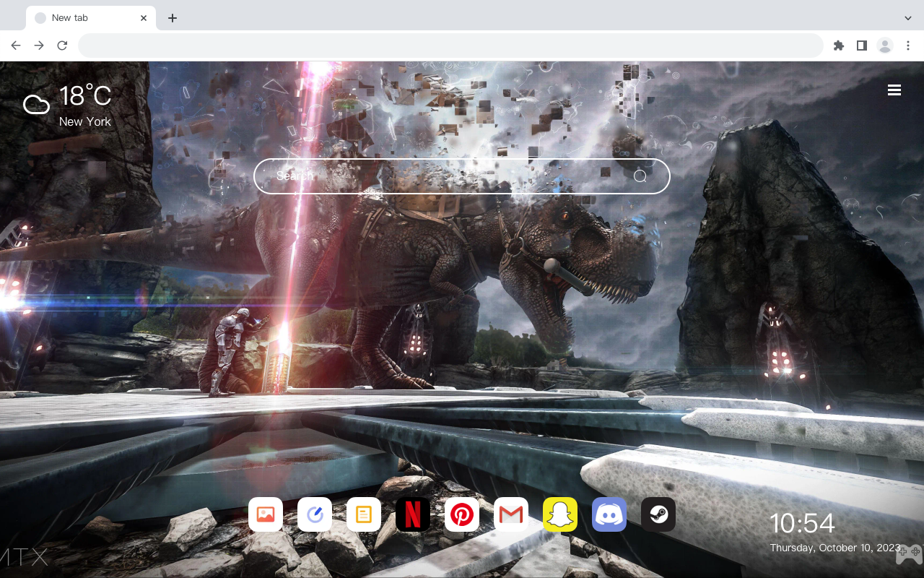Open the yellow notes shortcut icon
Image resolution: width=924 pixels, height=578 pixels.
[364, 514]
